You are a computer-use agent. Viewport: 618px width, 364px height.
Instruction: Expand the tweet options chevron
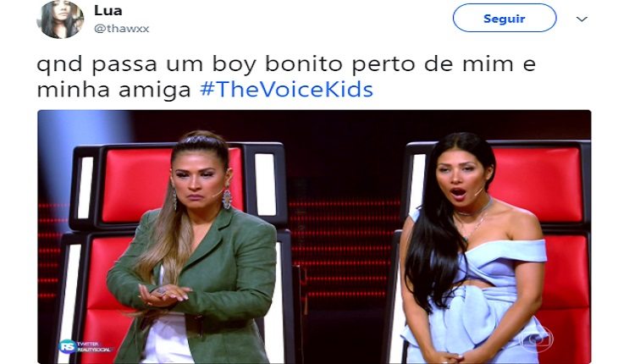[x=582, y=19]
